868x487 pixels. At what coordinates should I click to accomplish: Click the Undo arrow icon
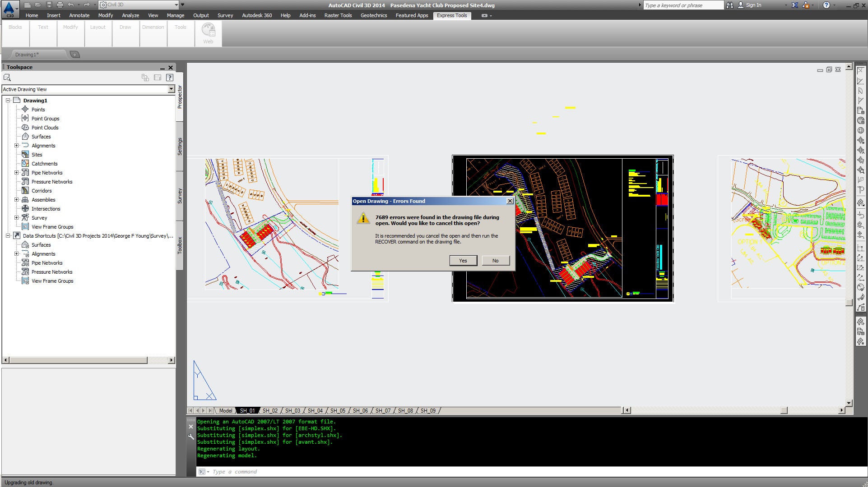tap(71, 5)
